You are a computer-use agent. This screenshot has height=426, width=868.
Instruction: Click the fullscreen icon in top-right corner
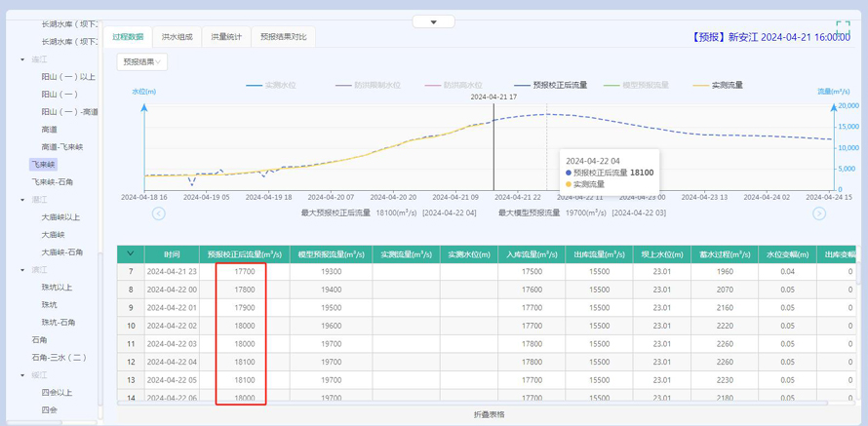843,29
